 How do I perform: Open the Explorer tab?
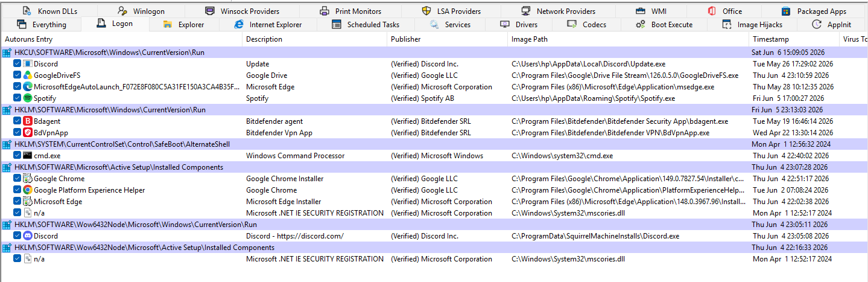pos(183,25)
